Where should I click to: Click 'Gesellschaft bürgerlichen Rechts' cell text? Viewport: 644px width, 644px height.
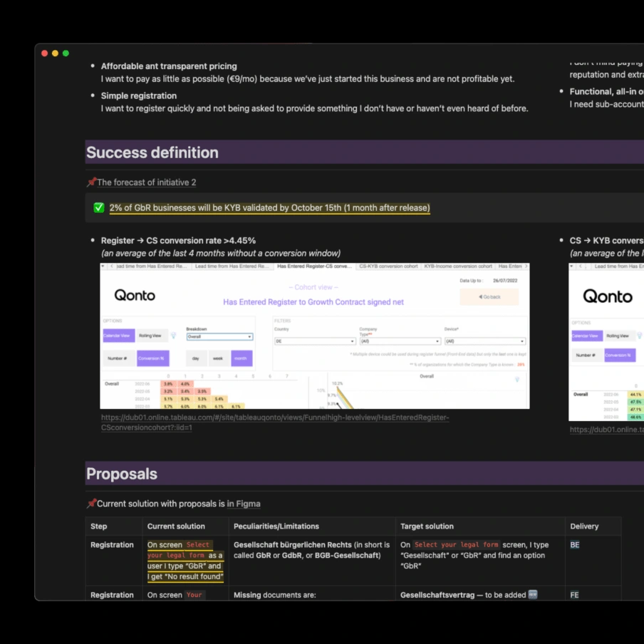pyautogui.click(x=292, y=544)
